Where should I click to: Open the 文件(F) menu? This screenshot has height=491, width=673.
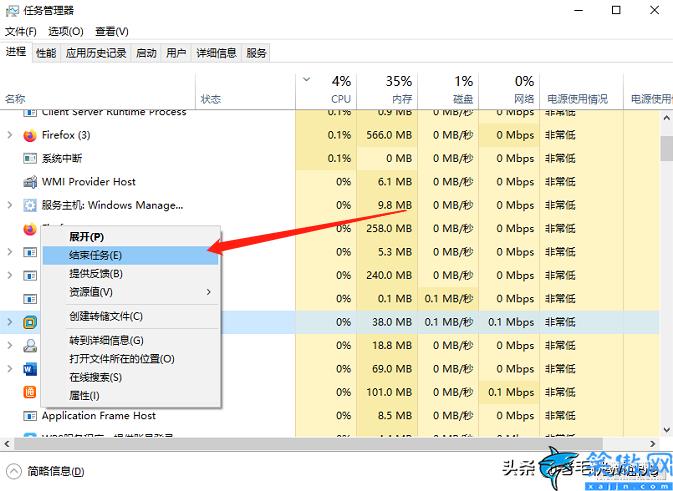coord(21,31)
